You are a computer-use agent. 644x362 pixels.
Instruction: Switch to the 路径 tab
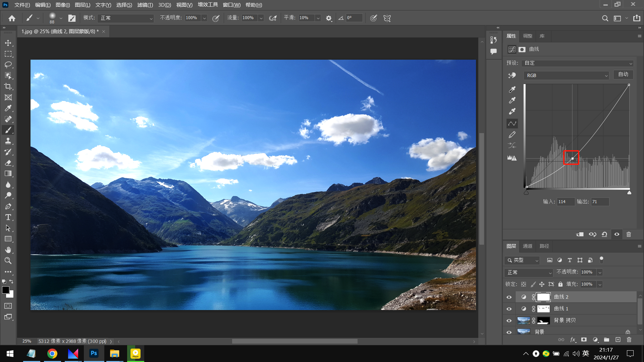544,246
